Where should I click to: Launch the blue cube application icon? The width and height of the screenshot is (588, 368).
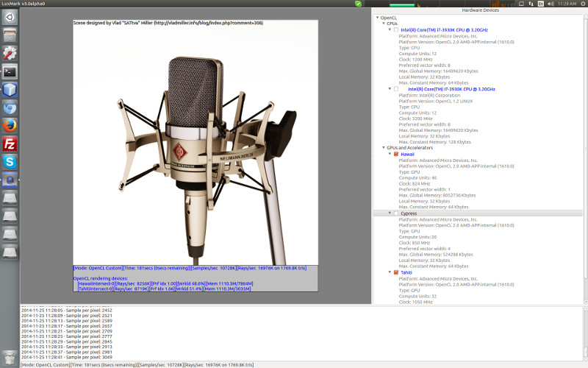(10, 90)
